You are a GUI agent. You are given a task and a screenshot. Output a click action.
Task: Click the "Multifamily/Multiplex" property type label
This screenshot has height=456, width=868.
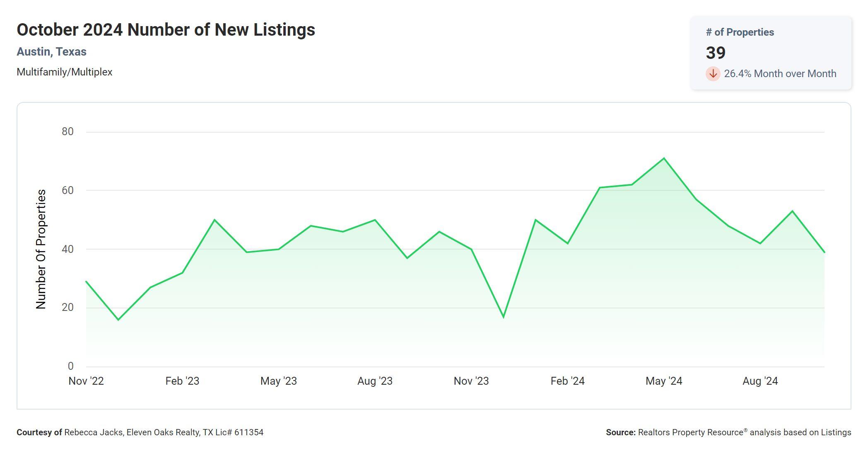coord(65,72)
